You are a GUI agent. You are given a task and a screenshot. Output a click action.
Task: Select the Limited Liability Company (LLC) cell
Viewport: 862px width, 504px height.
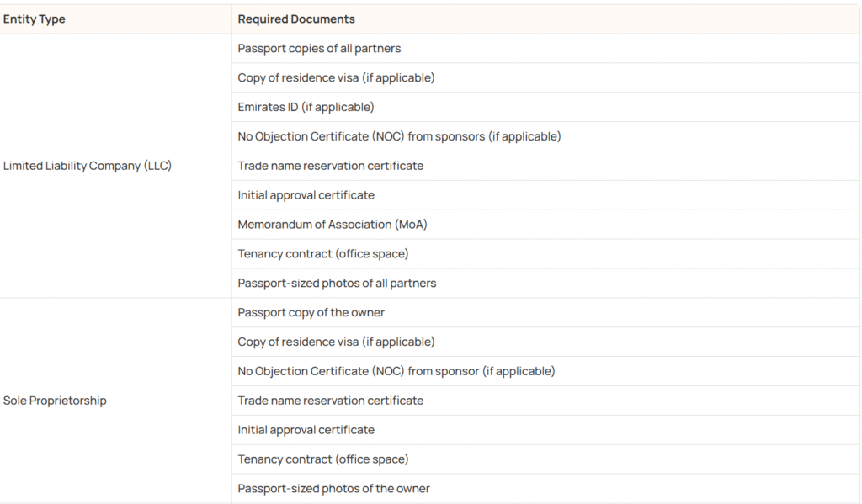coord(115,166)
